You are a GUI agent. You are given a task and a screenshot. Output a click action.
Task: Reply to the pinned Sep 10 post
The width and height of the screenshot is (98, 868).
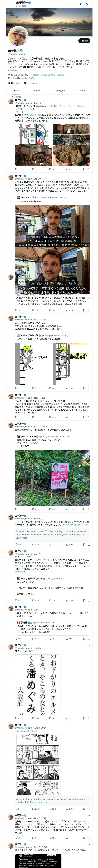[16, 169]
